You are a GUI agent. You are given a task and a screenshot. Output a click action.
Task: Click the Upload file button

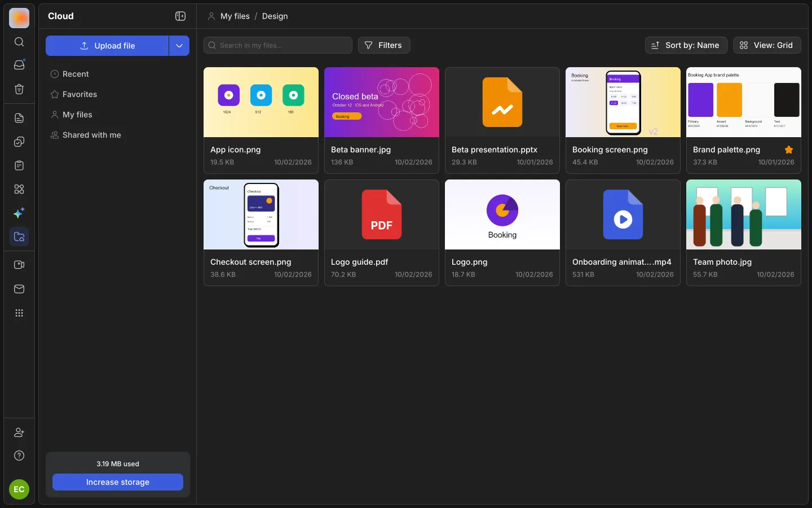coord(107,46)
